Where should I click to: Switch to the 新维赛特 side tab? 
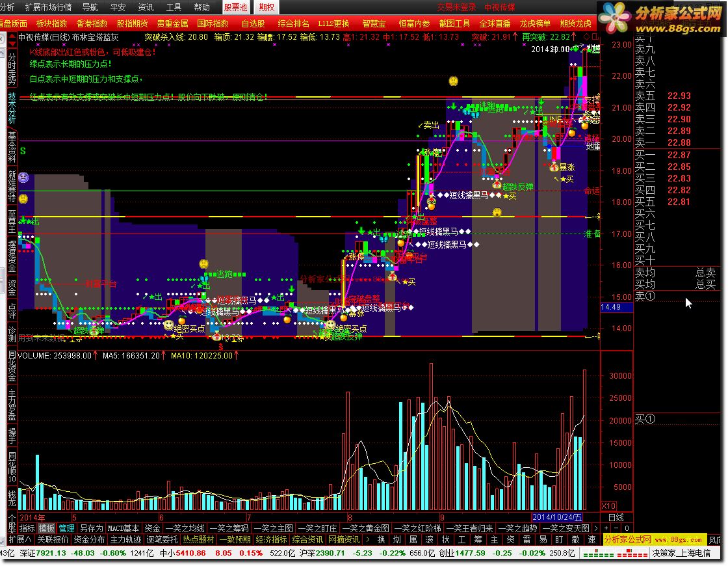point(12,186)
